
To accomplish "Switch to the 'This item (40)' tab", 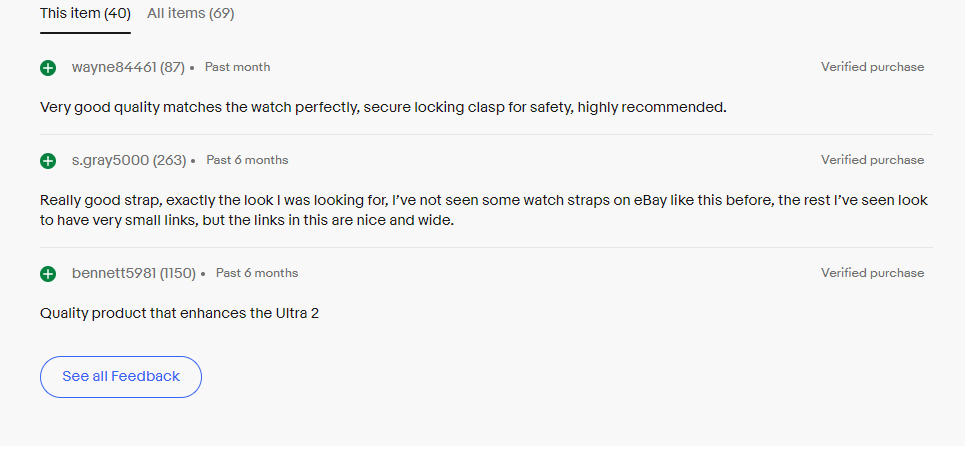I will pos(85,14).
